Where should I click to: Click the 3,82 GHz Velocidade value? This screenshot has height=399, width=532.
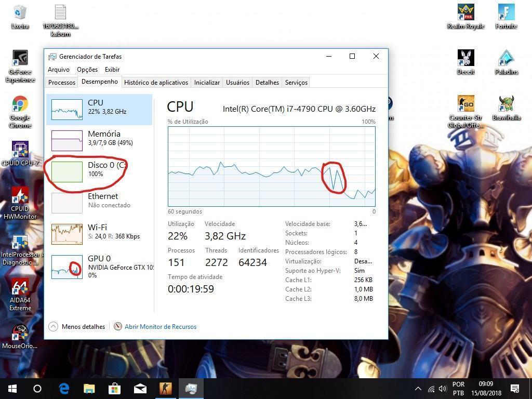(x=225, y=236)
